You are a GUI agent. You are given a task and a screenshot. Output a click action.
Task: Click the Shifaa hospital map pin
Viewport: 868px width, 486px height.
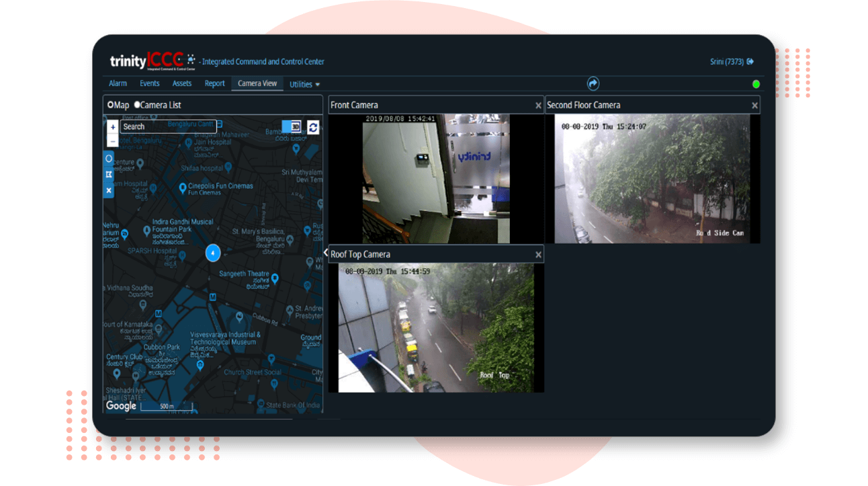click(x=228, y=167)
